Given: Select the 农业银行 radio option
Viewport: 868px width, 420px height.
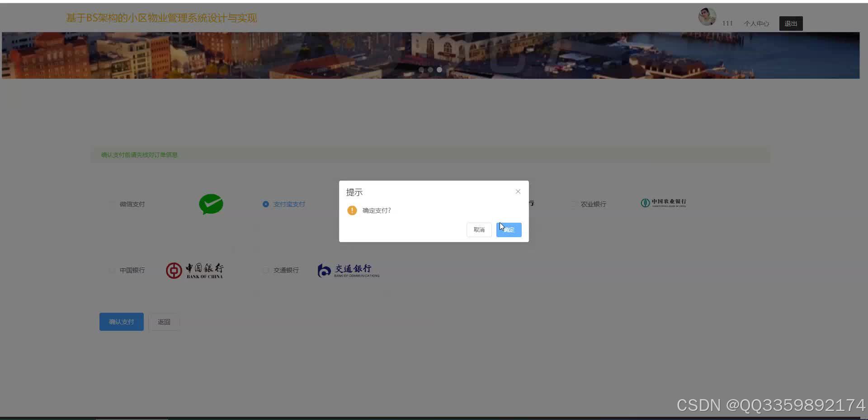Looking at the screenshot, I should coord(573,204).
